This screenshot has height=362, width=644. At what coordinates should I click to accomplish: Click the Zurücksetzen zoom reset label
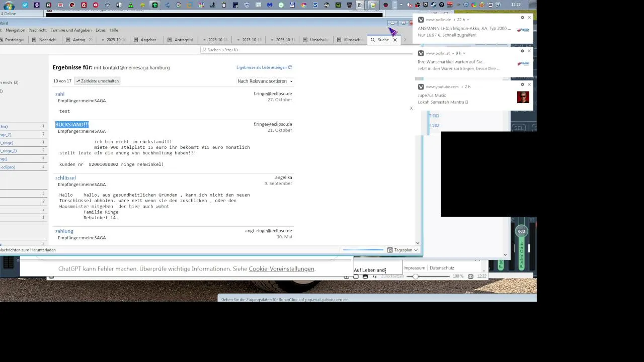pos(392,277)
